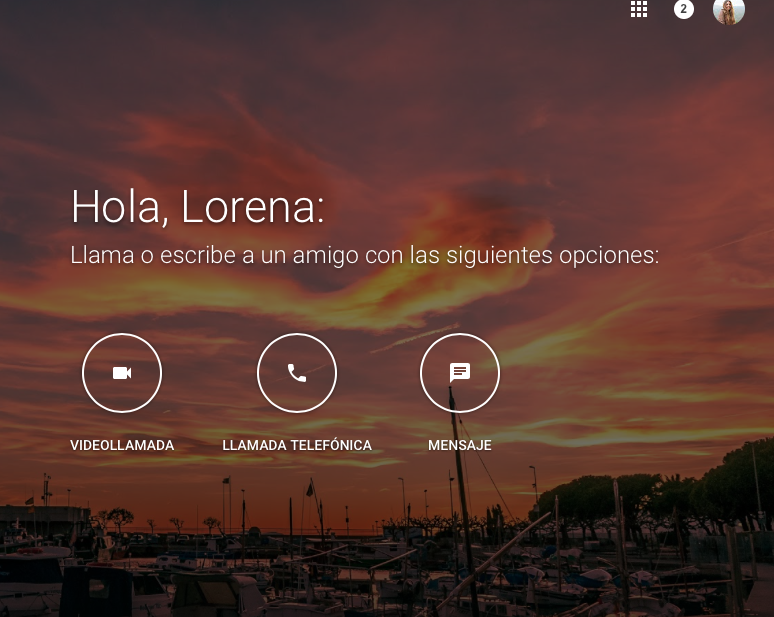This screenshot has height=617, width=774.
Task: Click the VIDEOLLAMADA label
Action: [122, 445]
